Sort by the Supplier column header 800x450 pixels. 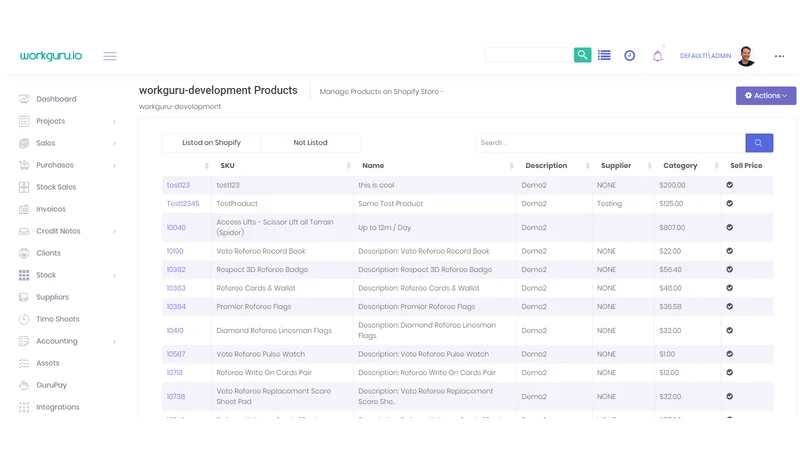[x=616, y=165]
